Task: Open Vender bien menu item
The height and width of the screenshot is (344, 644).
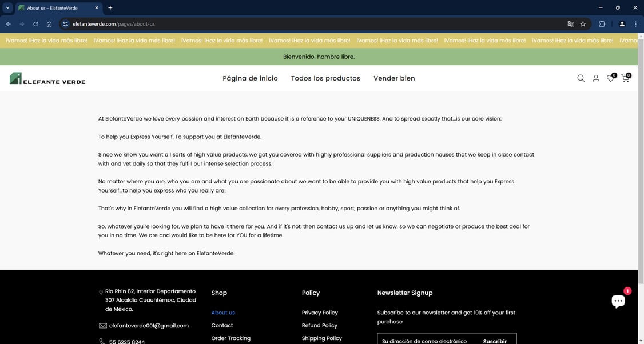Action: coord(394,78)
